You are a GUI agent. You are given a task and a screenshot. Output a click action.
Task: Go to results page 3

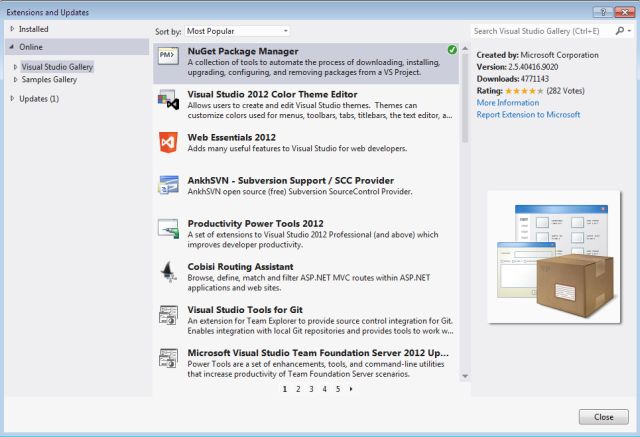pyautogui.click(x=311, y=389)
